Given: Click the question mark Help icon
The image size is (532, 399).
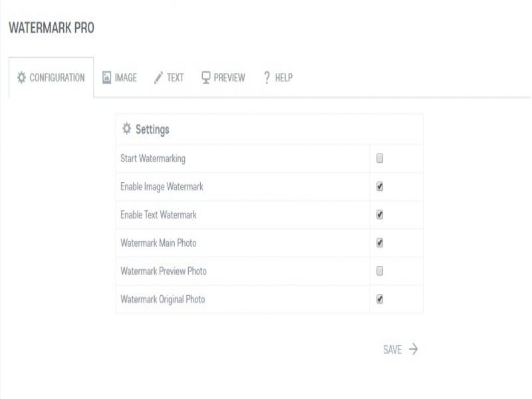Looking at the screenshot, I should point(267,78).
